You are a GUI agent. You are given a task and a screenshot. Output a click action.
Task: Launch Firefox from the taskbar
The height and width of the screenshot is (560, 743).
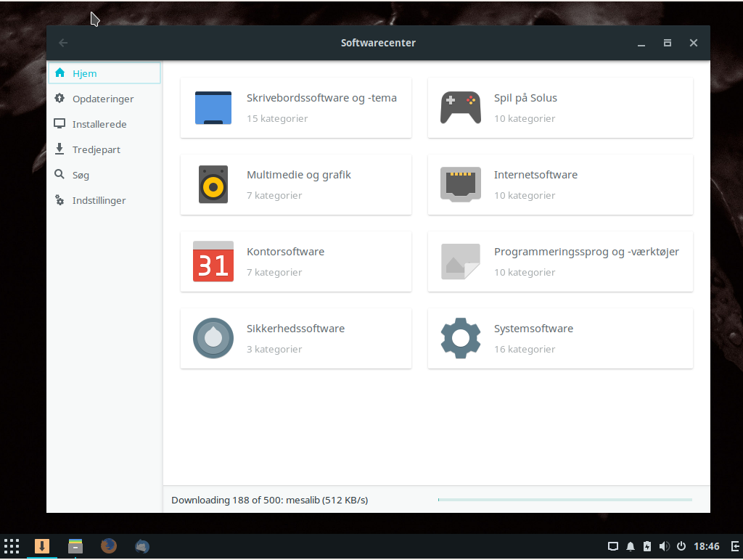point(109,546)
